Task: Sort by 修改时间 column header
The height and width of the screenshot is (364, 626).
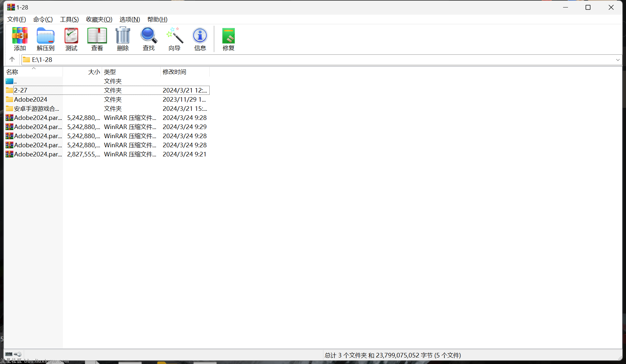Action: 185,72
